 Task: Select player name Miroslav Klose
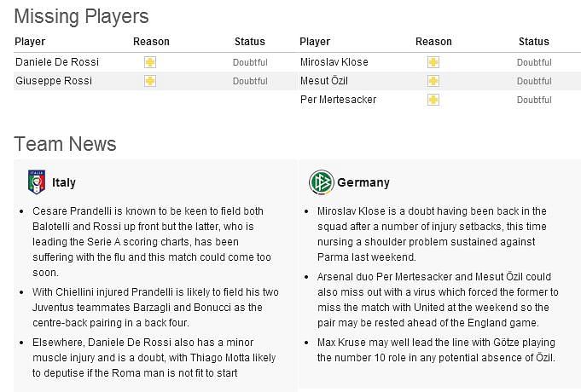[334, 62]
